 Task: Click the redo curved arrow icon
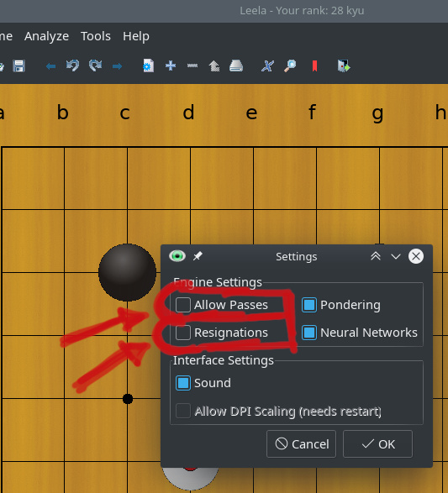pyautogui.click(x=95, y=66)
